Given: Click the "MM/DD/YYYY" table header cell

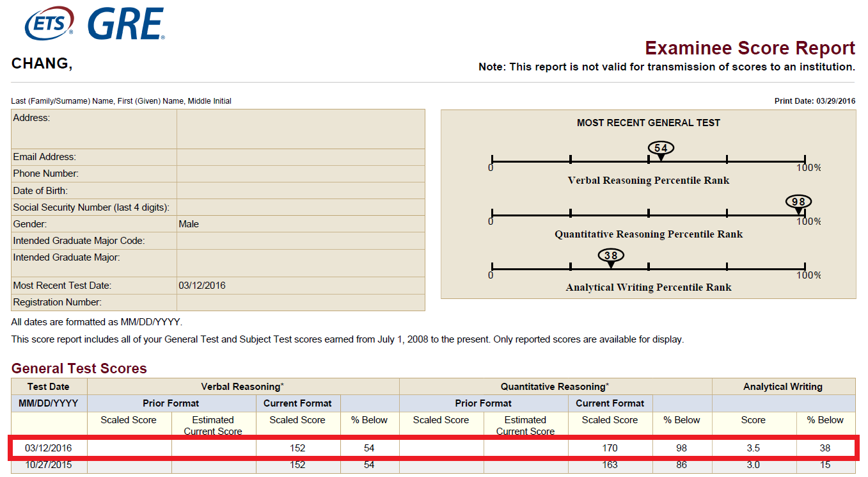Looking at the screenshot, I should (49, 403).
